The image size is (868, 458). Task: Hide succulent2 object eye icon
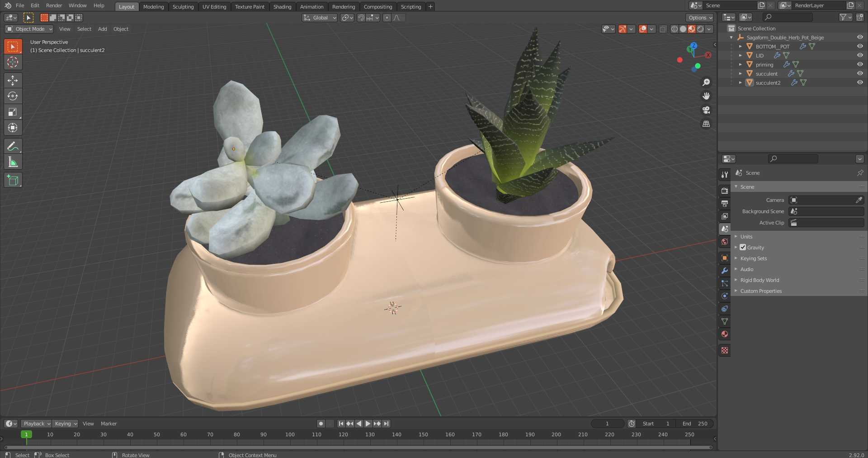pyautogui.click(x=860, y=82)
